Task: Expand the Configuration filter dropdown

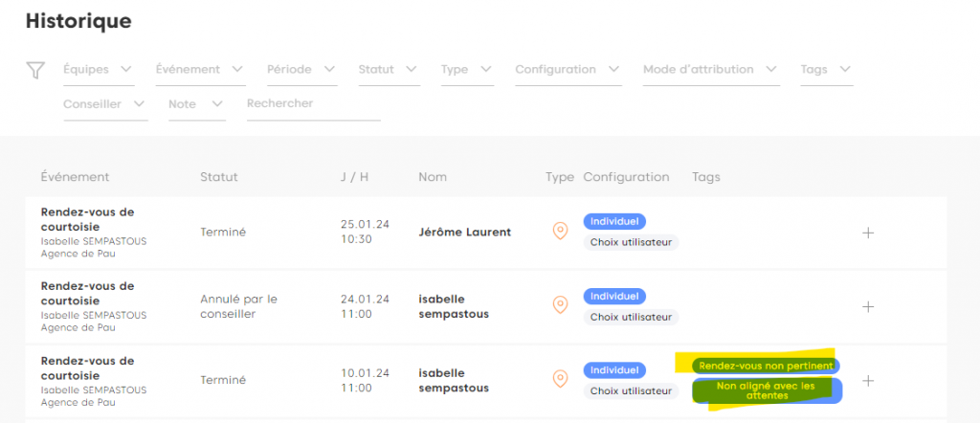Action: pos(568,70)
